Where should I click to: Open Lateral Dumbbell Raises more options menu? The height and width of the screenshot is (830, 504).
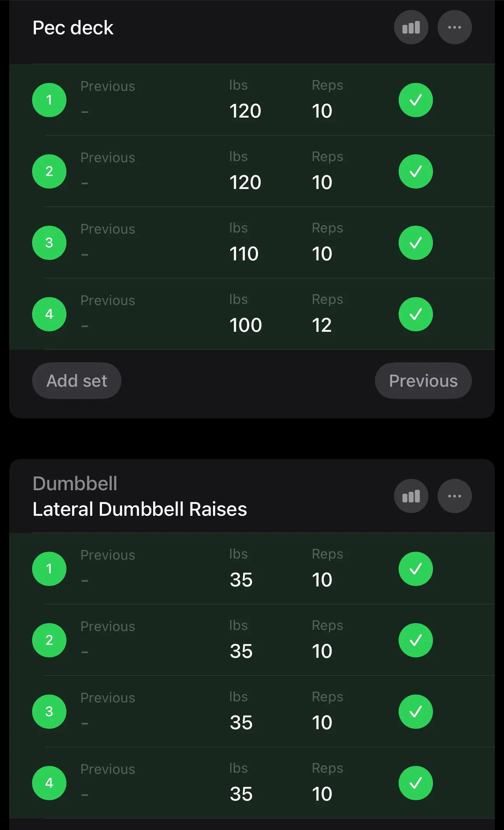pos(454,496)
